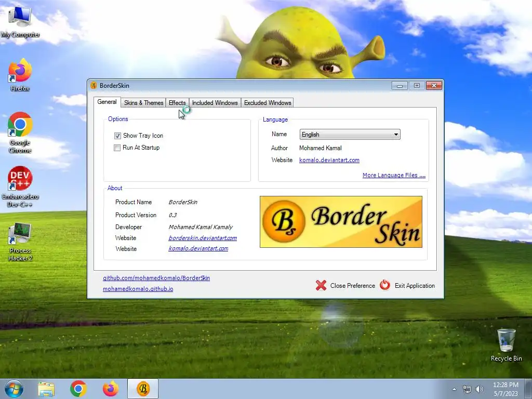Switch to the General tab

107,102
